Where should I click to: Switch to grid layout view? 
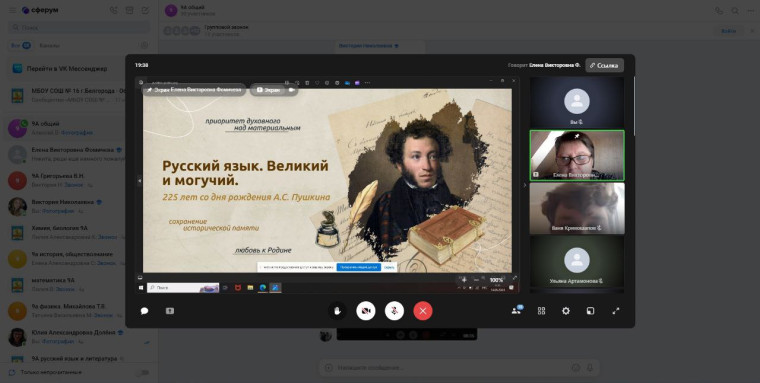coord(541,311)
